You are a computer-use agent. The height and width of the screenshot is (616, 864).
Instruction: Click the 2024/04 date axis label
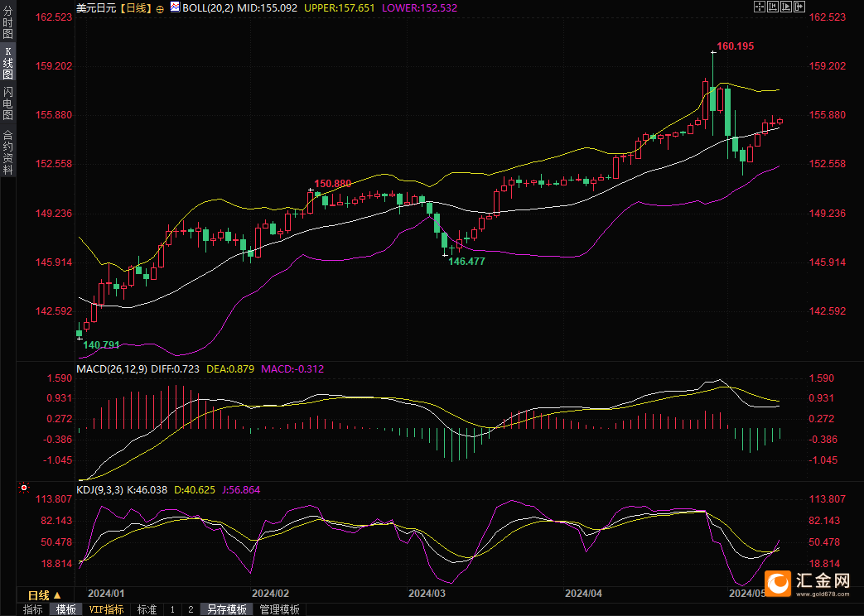583,594
